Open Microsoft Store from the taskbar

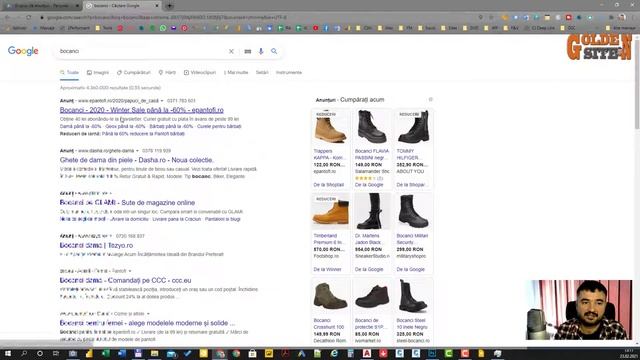(x=253, y=353)
